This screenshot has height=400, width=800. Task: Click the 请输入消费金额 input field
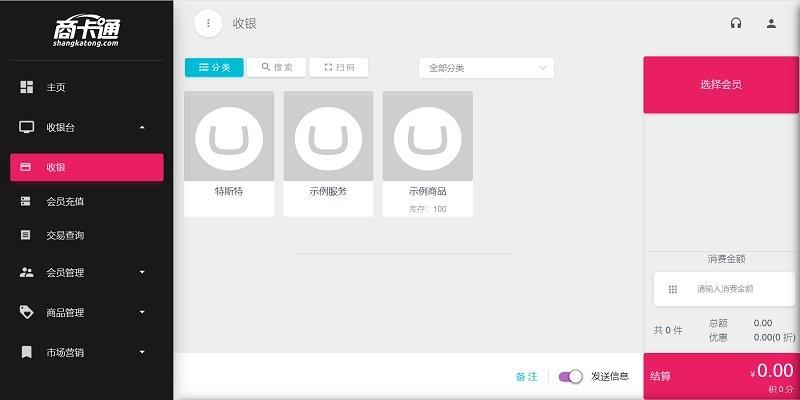[730, 289]
